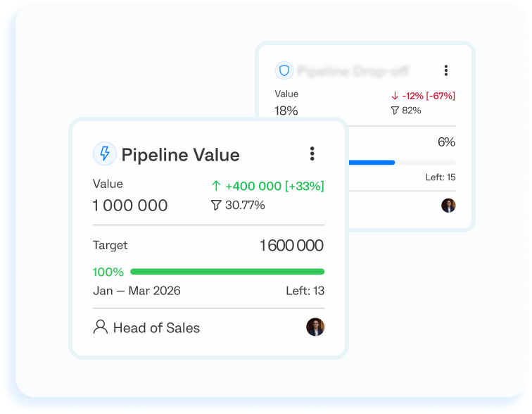
Task: Click the 82% filter value
Action: tap(412, 111)
